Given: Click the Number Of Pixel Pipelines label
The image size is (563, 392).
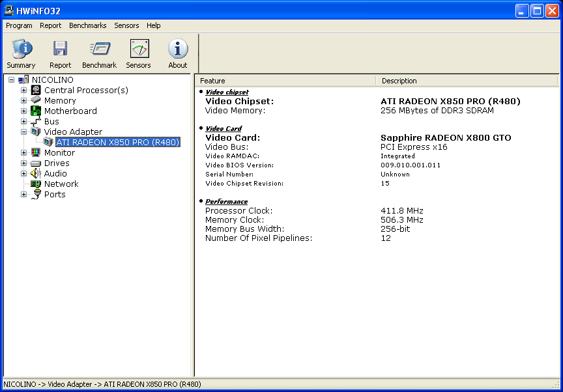Looking at the screenshot, I should coord(259,238).
